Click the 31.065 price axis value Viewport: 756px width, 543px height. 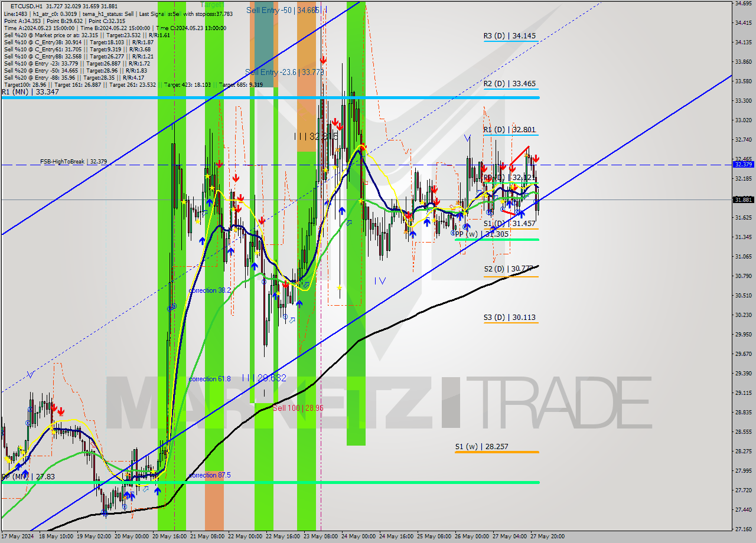click(x=744, y=257)
